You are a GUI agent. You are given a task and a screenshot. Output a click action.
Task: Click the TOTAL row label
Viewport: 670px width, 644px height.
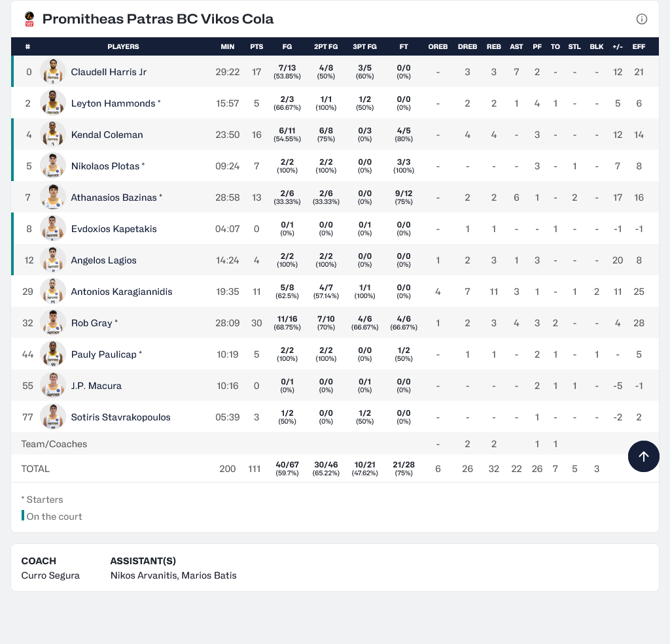pos(35,469)
